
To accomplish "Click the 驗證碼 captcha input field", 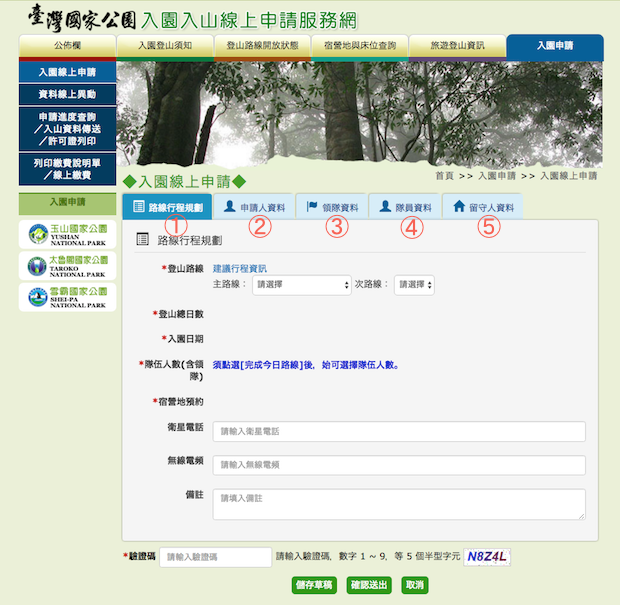I will click(215, 557).
